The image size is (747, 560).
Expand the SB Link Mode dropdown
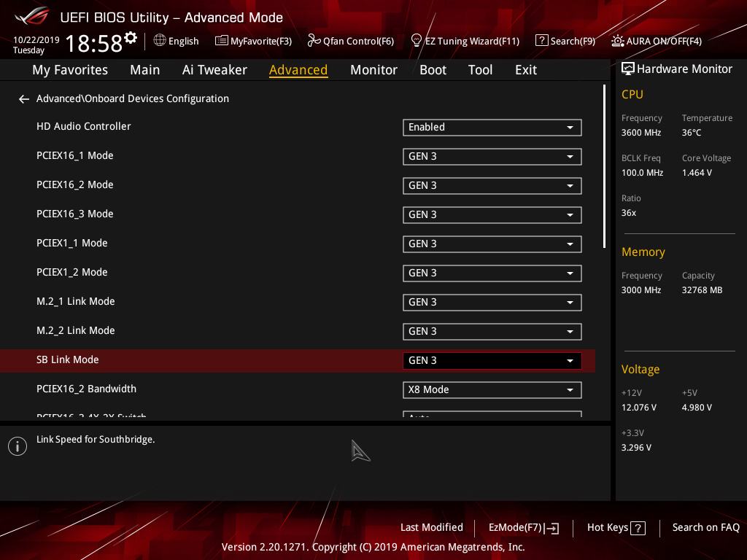492,360
